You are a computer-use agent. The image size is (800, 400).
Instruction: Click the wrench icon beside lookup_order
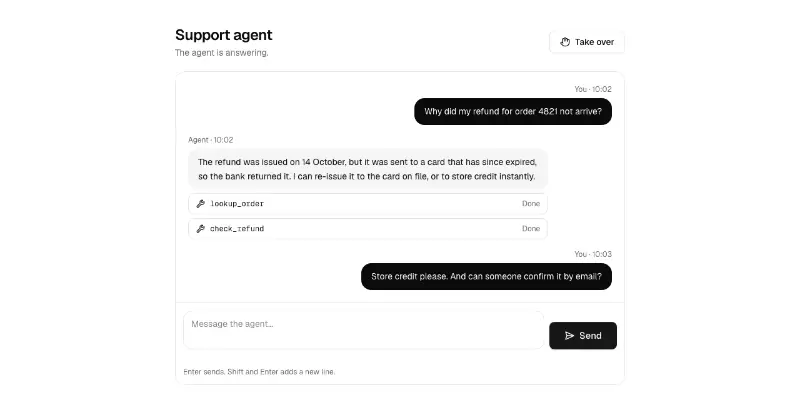(x=201, y=204)
